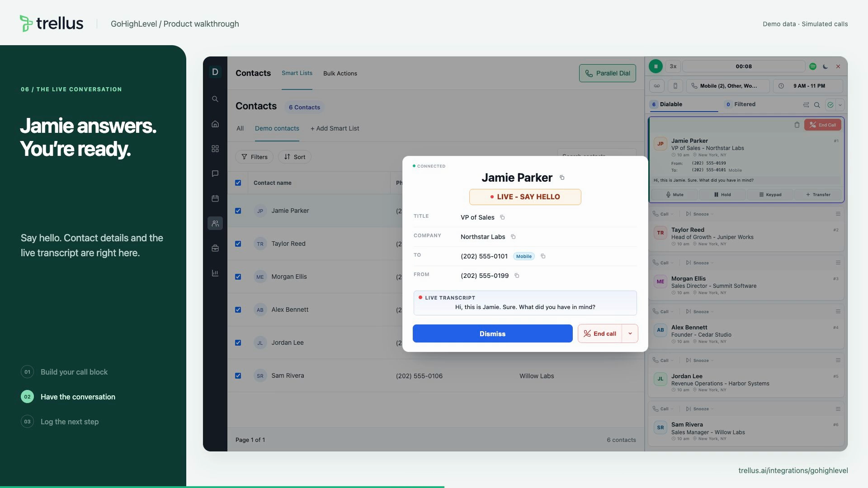The width and height of the screenshot is (868, 488).
Task: Open the dashboard grid icon in the sidebar
Action: click(215, 149)
